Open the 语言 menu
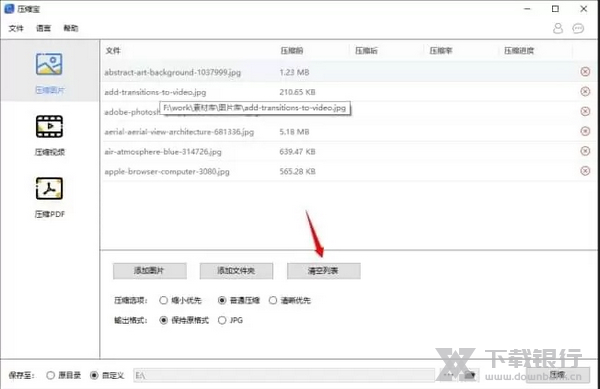600x389 pixels. [x=43, y=28]
